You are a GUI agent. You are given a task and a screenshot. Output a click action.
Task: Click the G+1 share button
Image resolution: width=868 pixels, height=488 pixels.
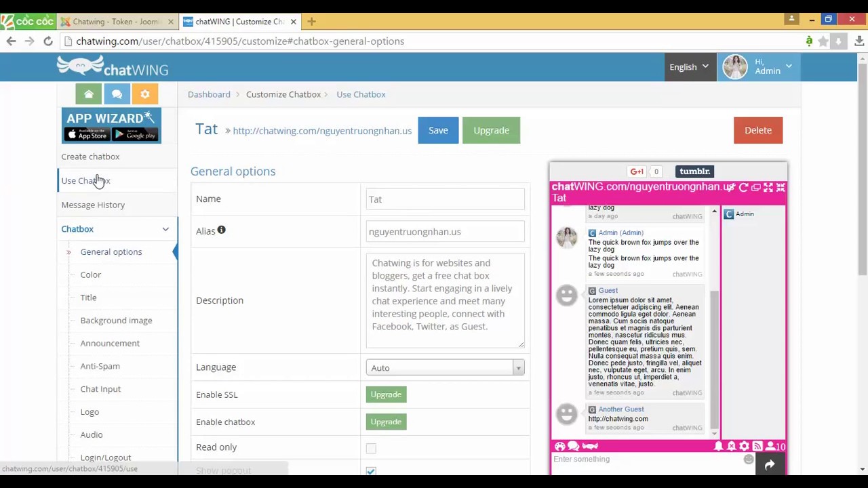point(637,171)
